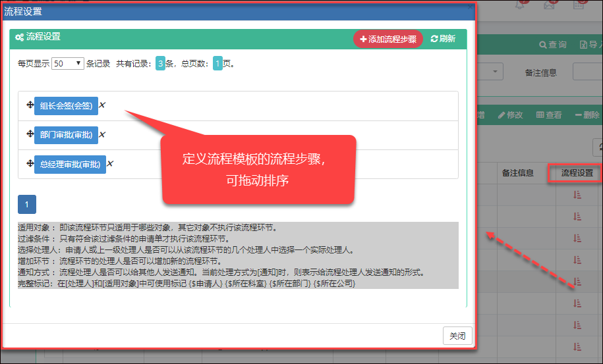The height and width of the screenshot is (364, 603).
Task: Select the 组长会签(会签) step
Action: click(x=66, y=106)
